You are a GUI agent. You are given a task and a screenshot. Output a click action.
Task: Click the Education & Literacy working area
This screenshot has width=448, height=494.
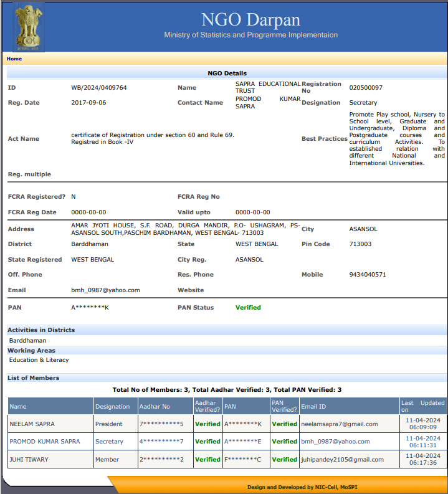pos(39,360)
